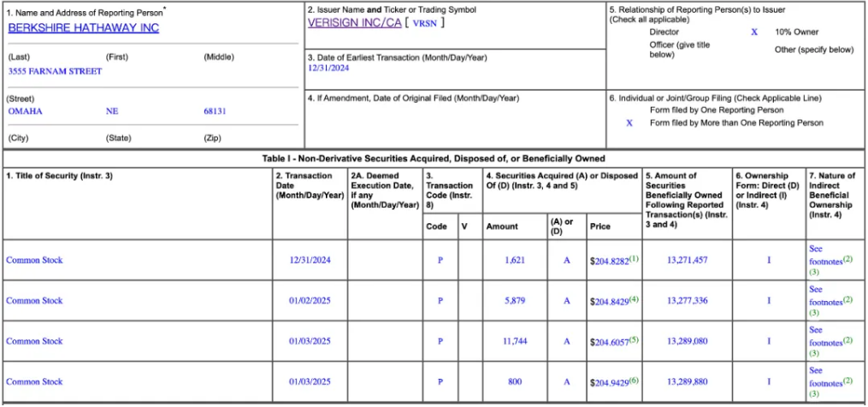Select the Common Stock title in the 01/02/2025 row

point(34,301)
